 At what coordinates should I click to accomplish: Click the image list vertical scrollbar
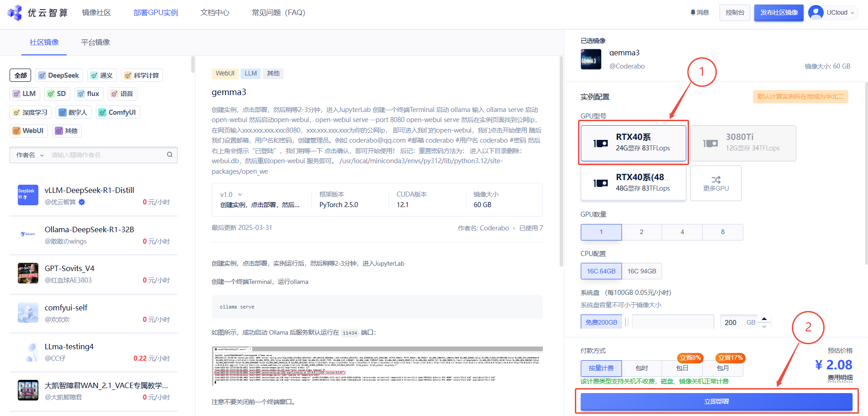pos(193,64)
